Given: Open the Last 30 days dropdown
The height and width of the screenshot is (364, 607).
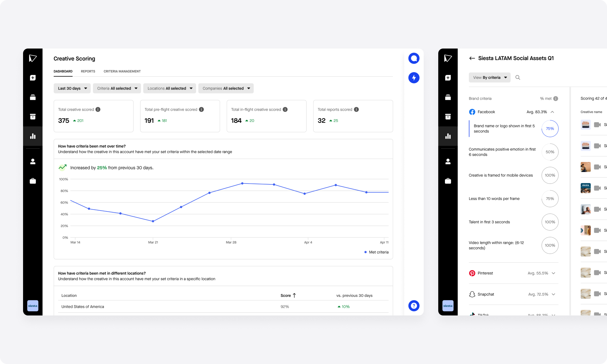Looking at the screenshot, I should [72, 88].
